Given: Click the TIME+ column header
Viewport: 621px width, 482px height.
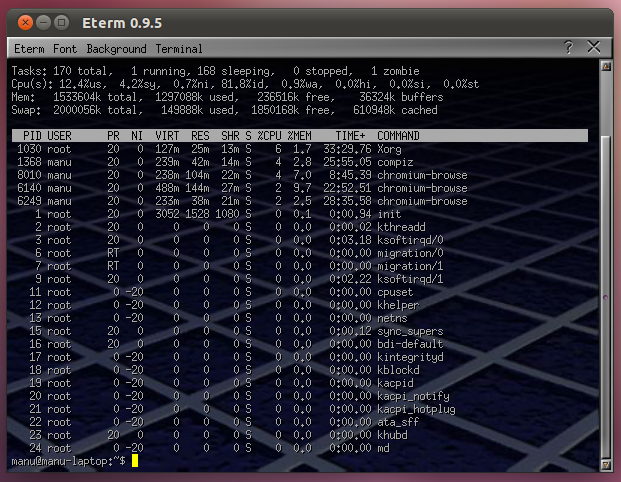Looking at the screenshot, I should [351, 136].
